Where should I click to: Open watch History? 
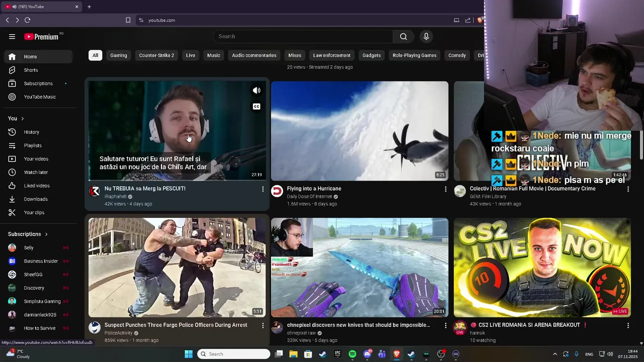(38, 132)
